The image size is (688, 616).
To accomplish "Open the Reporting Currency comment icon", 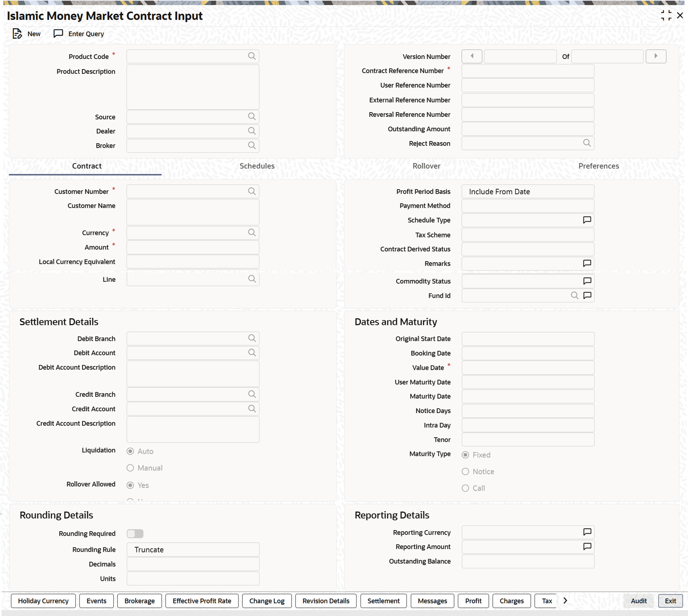I will click(x=587, y=532).
